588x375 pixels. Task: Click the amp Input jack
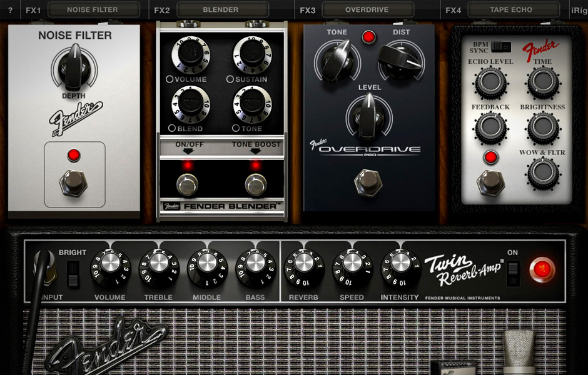click(x=45, y=268)
